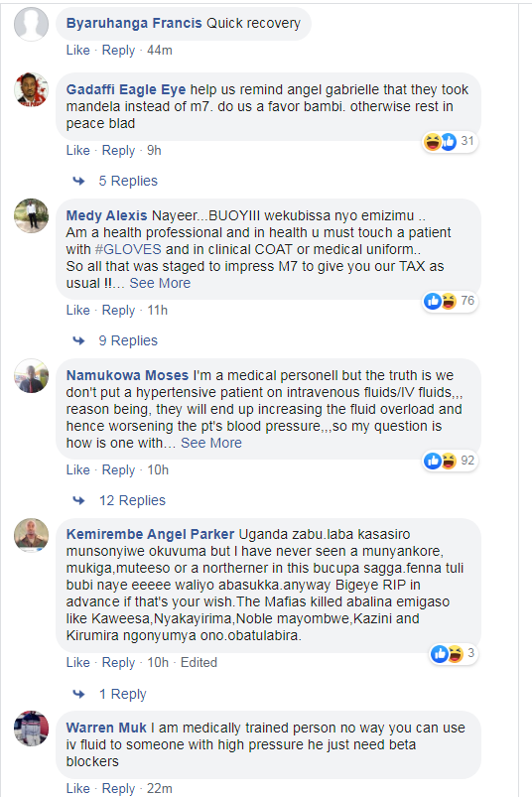Expand the 9 Replies thread

(128, 340)
